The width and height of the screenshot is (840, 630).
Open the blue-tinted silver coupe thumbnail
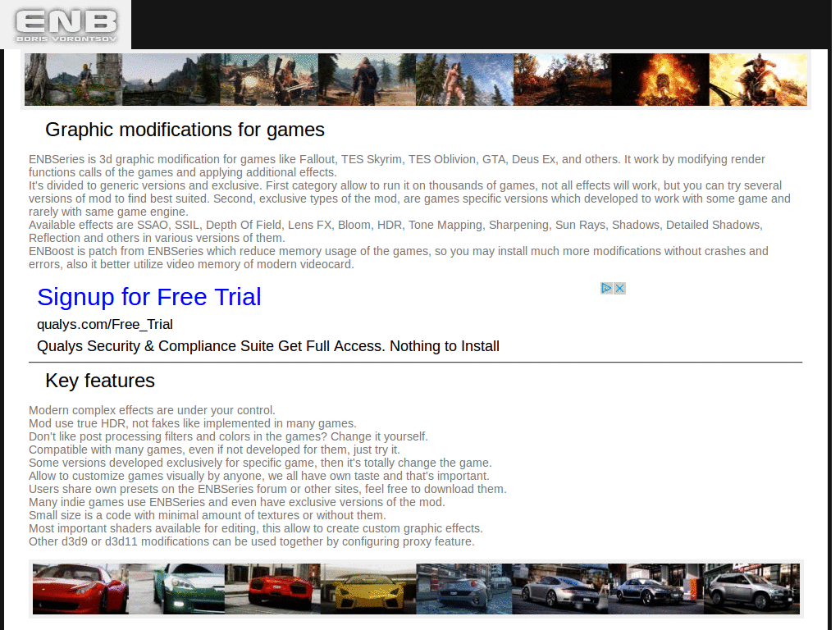[x=464, y=589]
